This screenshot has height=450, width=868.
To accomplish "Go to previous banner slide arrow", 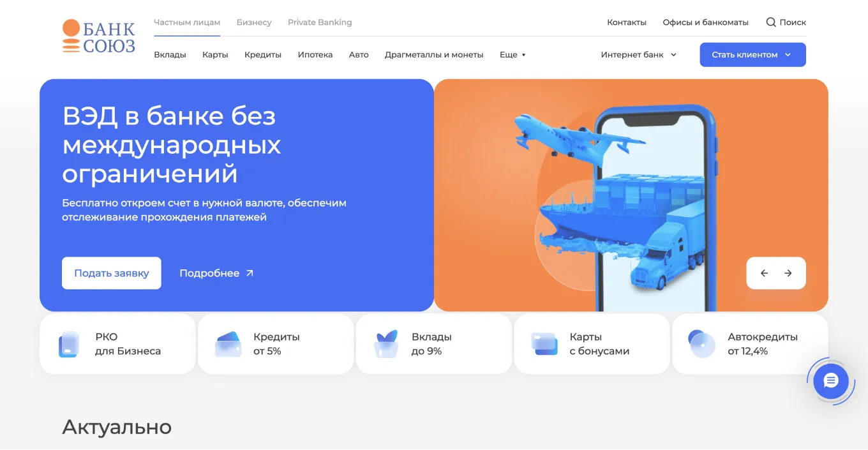I will tap(764, 273).
